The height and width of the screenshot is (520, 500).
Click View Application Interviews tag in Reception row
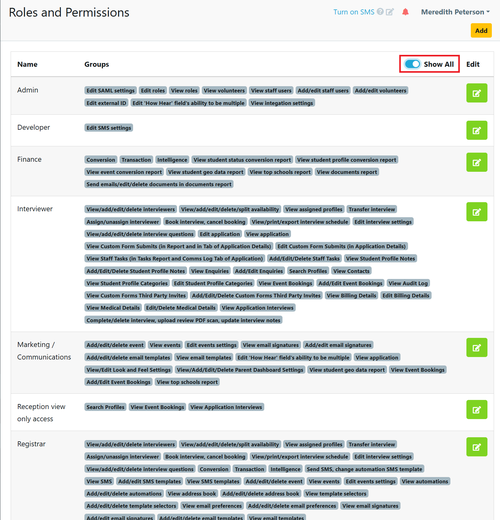tap(226, 407)
